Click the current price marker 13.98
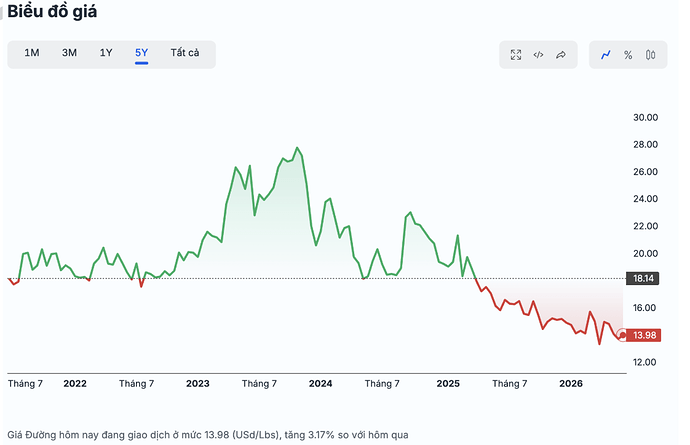The height and width of the screenshot is (445, 690). (643, 335)
